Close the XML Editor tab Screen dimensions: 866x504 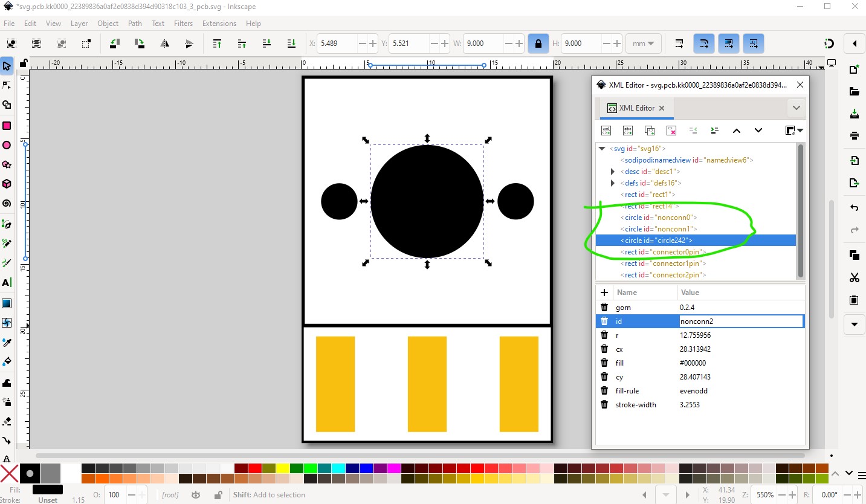(x=661, y=108)
